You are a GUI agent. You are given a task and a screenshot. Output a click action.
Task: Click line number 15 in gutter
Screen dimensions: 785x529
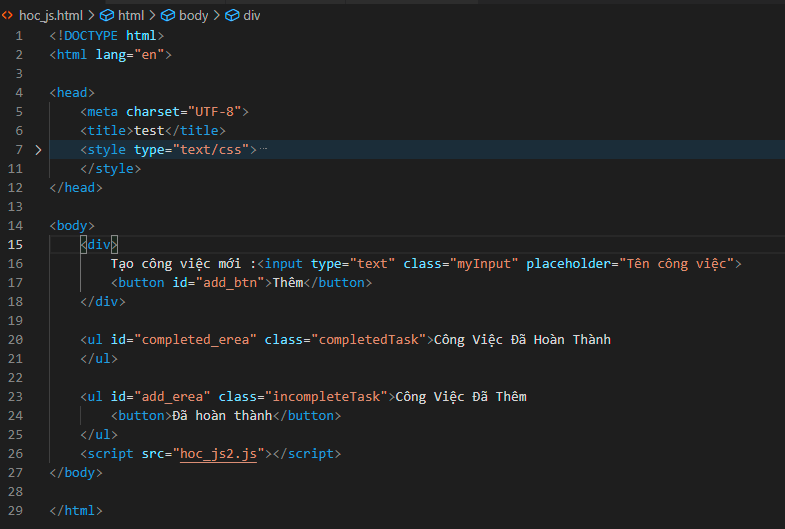pos(16,245)
